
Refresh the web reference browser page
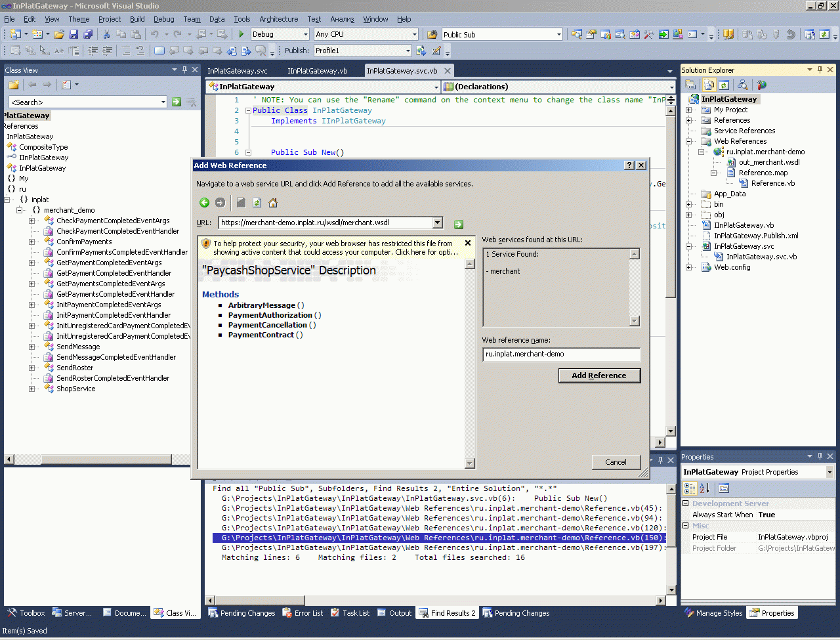tap(257, 203)
